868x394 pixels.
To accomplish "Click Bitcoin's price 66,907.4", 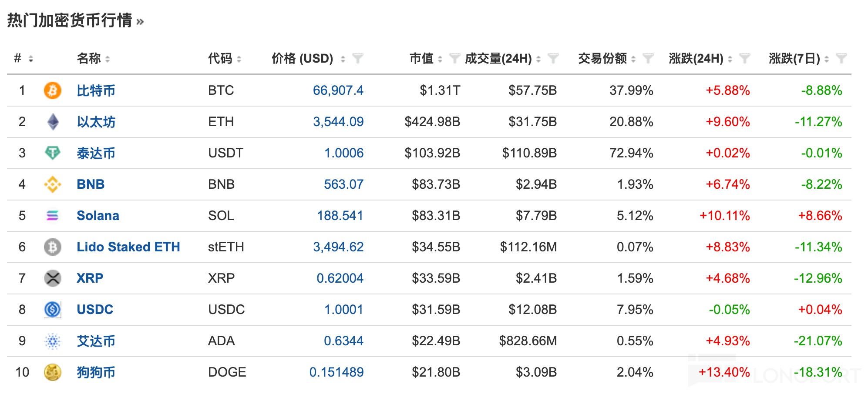I will 338,90.
